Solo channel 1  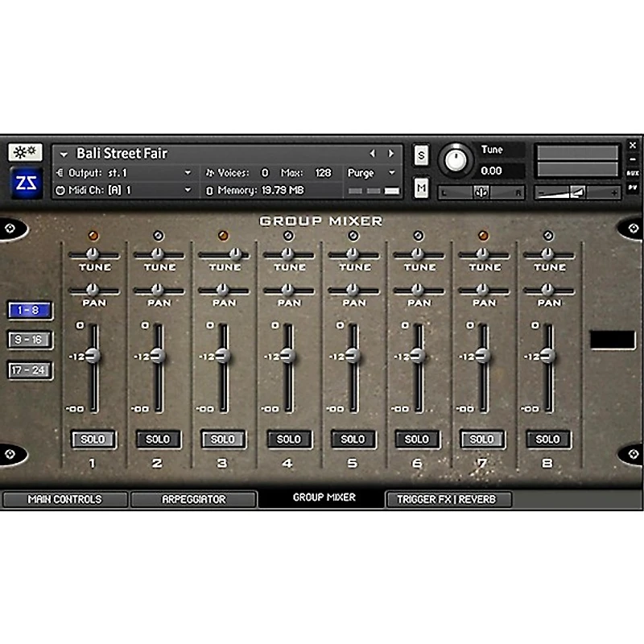pos(93,440)
